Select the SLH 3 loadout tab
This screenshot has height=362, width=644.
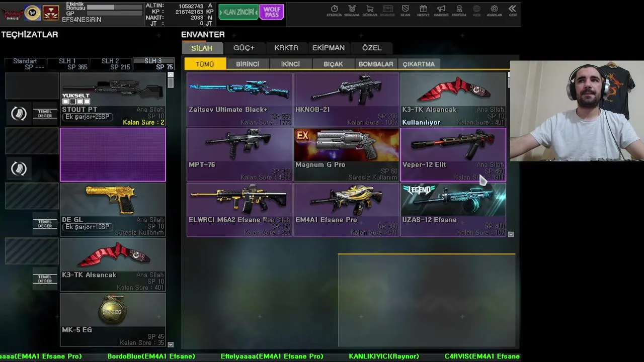(x=153, y=64)
